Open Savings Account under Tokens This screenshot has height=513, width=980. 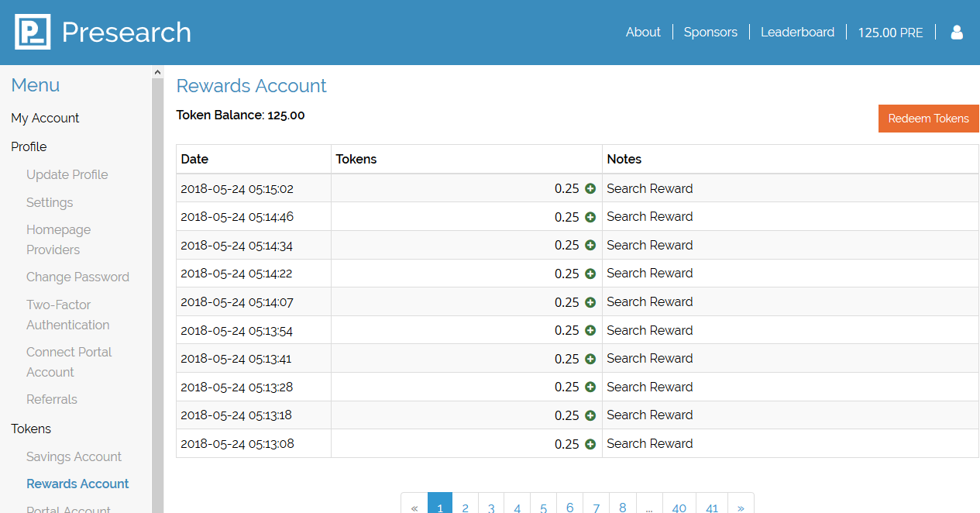pyautogui.click(x=74, y=456)
